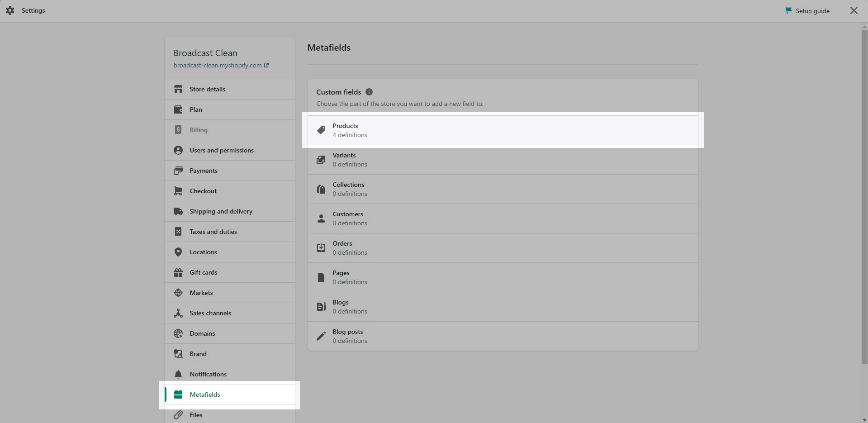Click the Blog posts pencil icon
This screenshot has height=423, width=868.
[321, 336]
